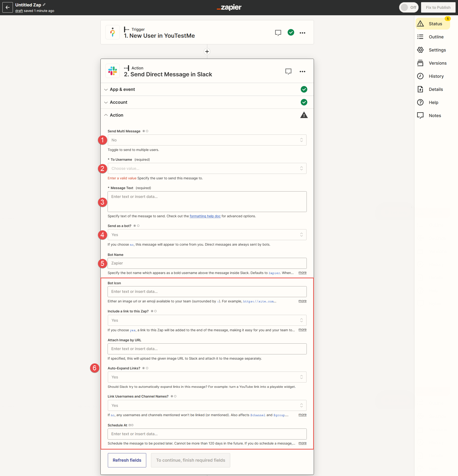This screenshot has width=458, height=476.
Task: Expand Bot Icon description with more
Action: coord(302,301)
